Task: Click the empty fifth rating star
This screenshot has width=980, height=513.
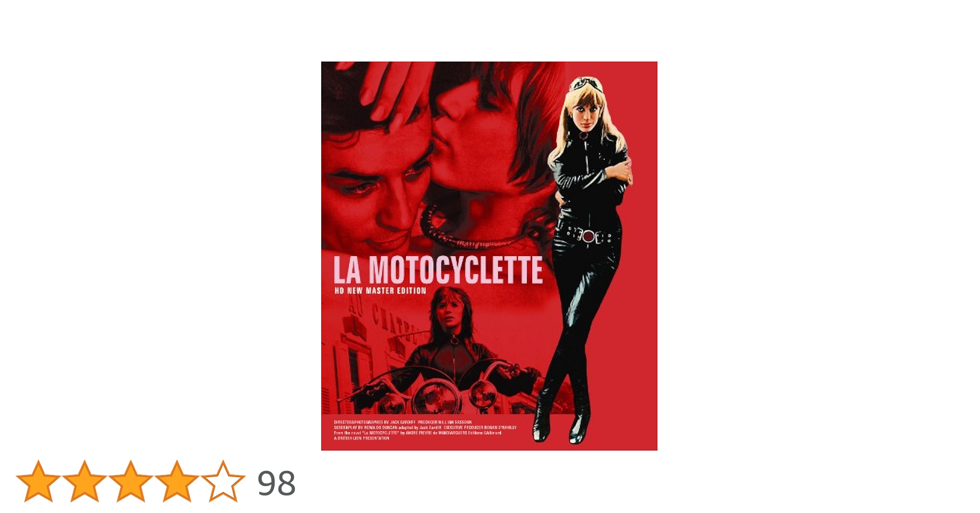Action: coord(223,482)
